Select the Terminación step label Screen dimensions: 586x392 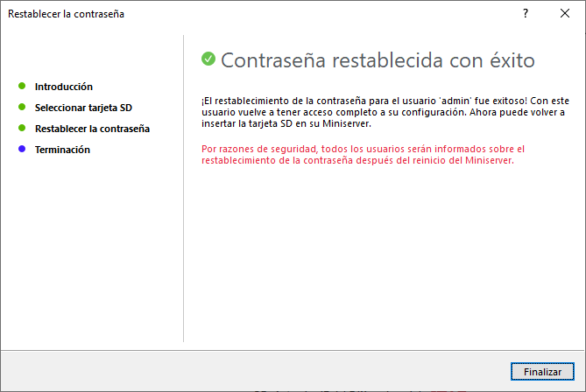[x=62, y=150]
